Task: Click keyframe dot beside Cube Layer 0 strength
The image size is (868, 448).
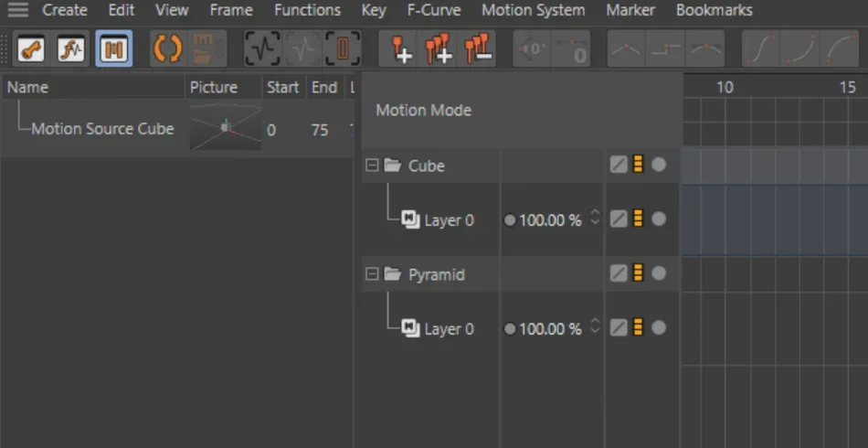Action: [510, 220]
